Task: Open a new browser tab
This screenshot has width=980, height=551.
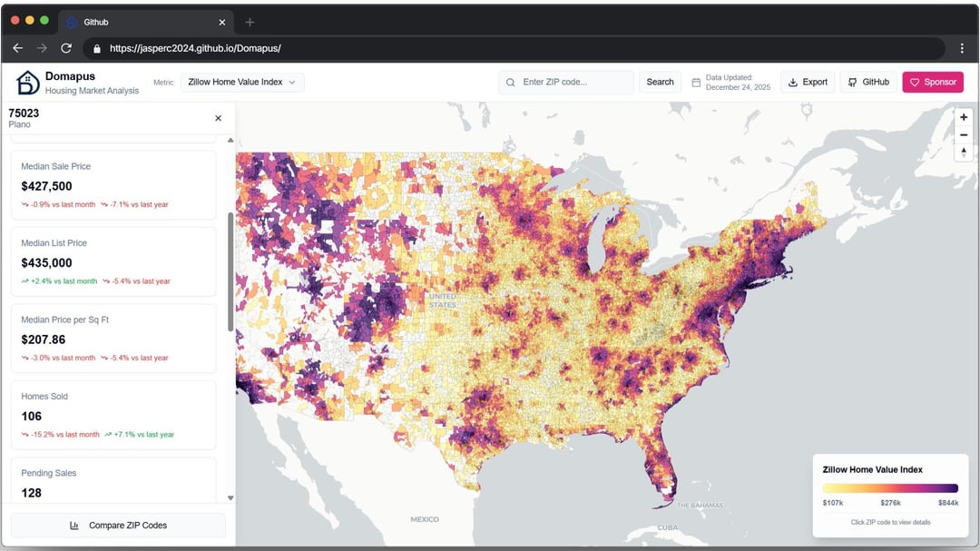Action: (250, 22)
